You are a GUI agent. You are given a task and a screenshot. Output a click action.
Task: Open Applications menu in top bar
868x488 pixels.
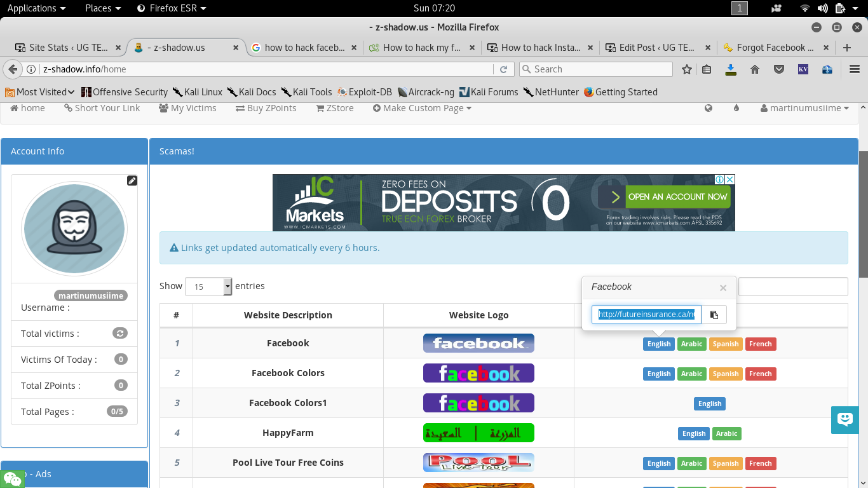pos(36,8)
